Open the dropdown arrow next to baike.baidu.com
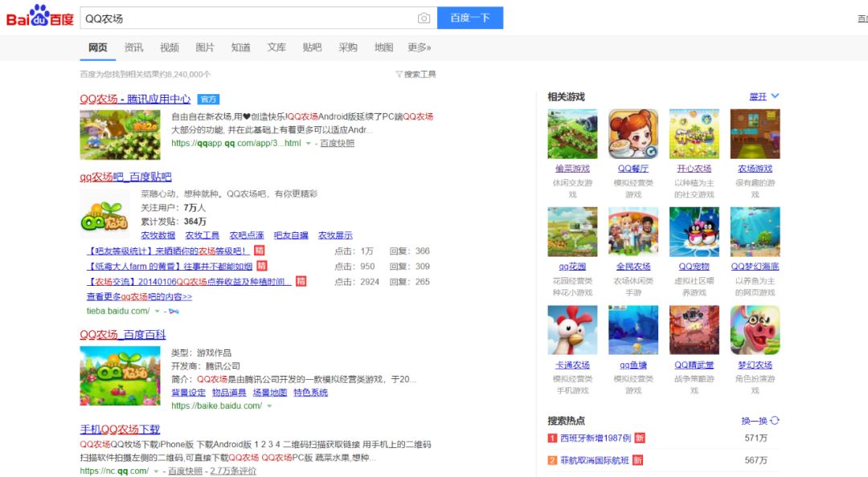This screenshot has height=477, width=868. click(x=268, y=406)
